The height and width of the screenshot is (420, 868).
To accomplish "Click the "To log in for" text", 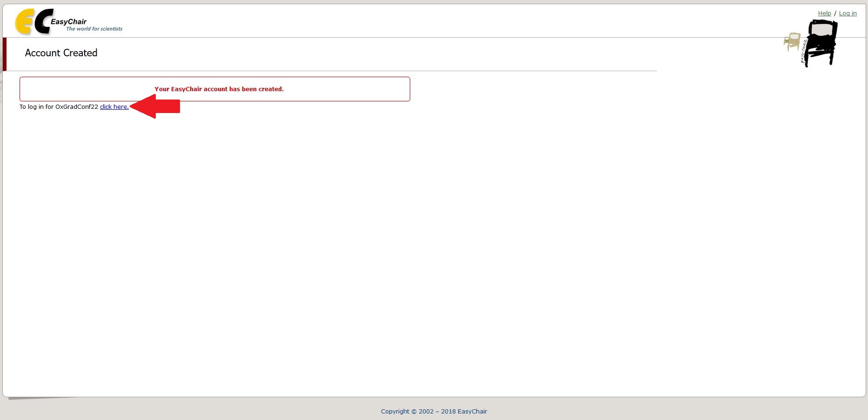I will click(36, 107).
